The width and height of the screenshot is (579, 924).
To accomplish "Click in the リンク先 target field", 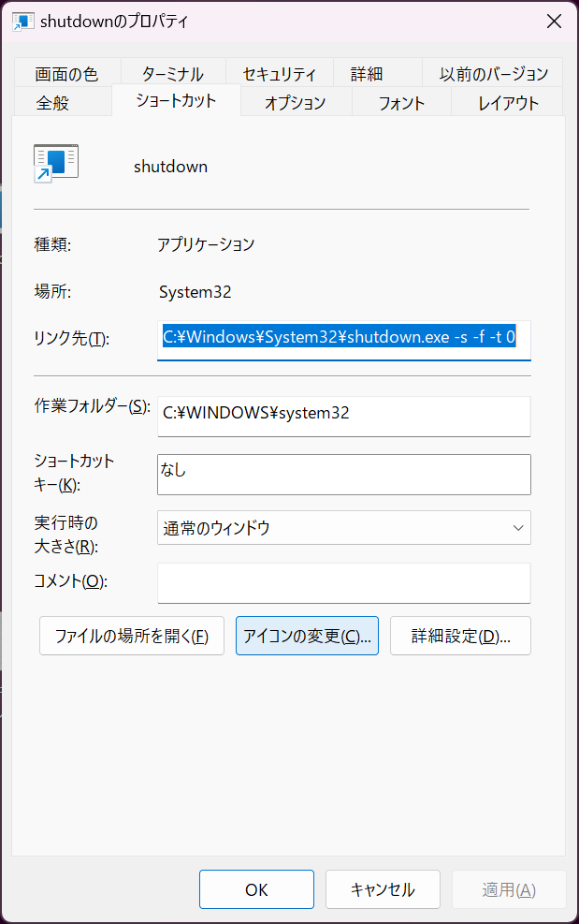I will (x=344, y=340).
